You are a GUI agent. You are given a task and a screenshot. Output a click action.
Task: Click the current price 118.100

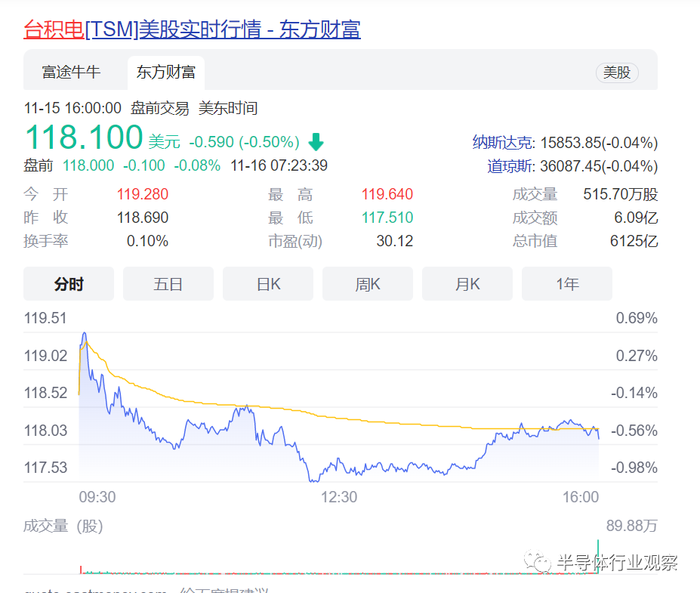(x=84, y=137)
